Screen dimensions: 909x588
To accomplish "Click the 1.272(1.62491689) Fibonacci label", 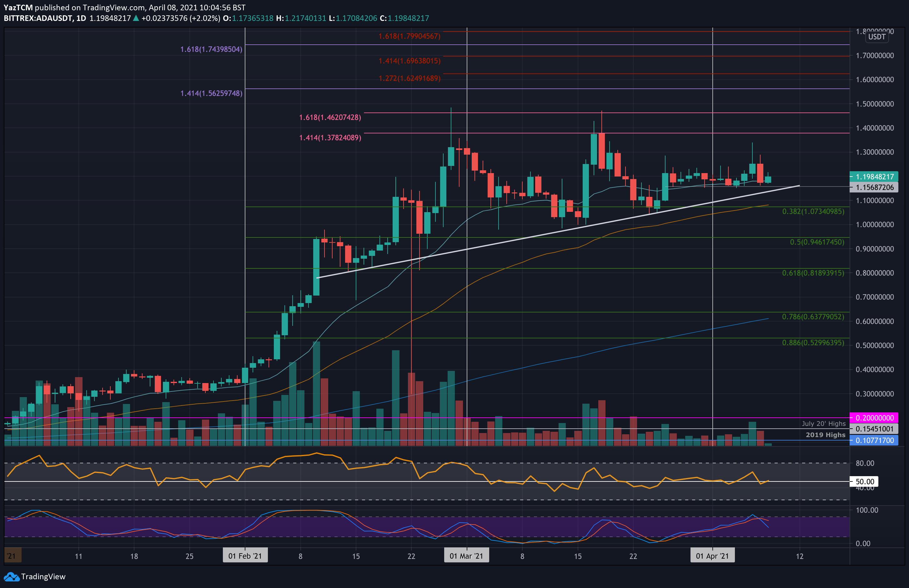I will (x=409, y=78).
